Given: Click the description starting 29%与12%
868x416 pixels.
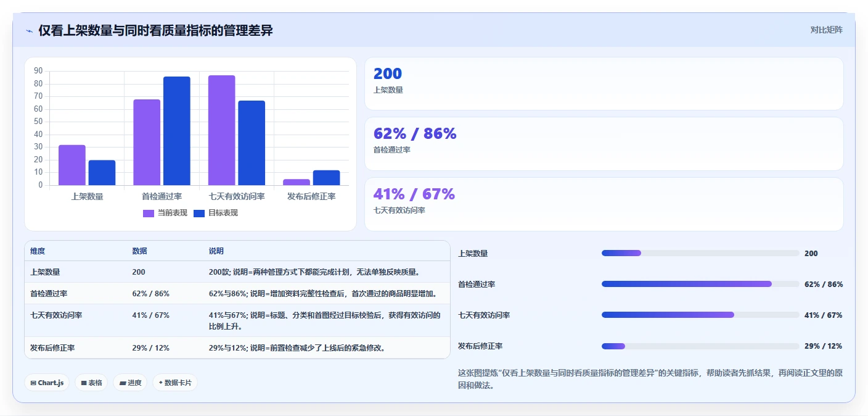Looking at the screenshot, I should pos(297,347).
